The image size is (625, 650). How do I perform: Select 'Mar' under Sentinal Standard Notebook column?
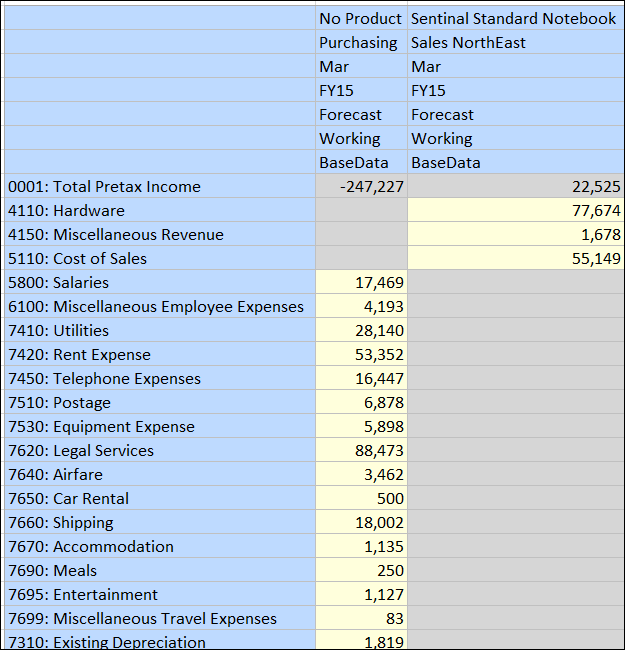click(x=516, y=66)
